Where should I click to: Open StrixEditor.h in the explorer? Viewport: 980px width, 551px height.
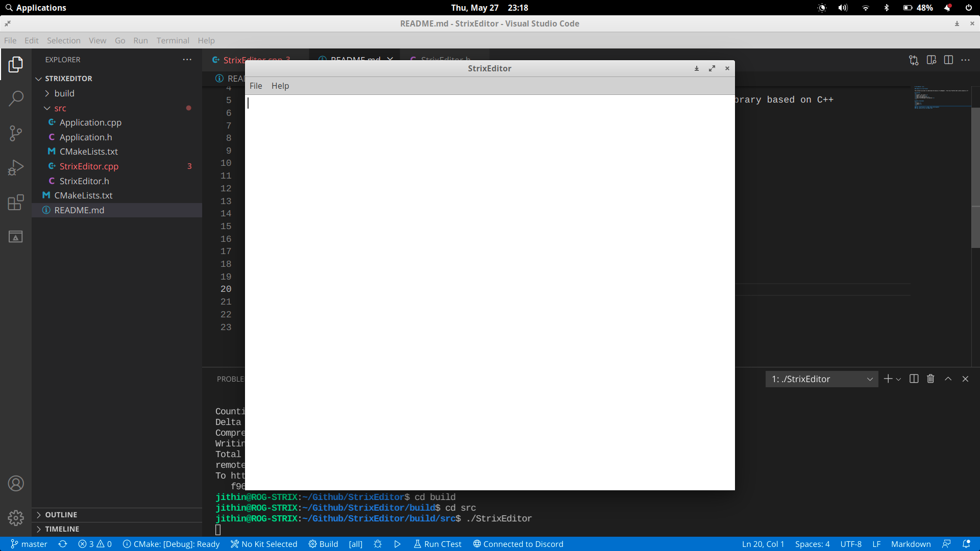(84, 181)
